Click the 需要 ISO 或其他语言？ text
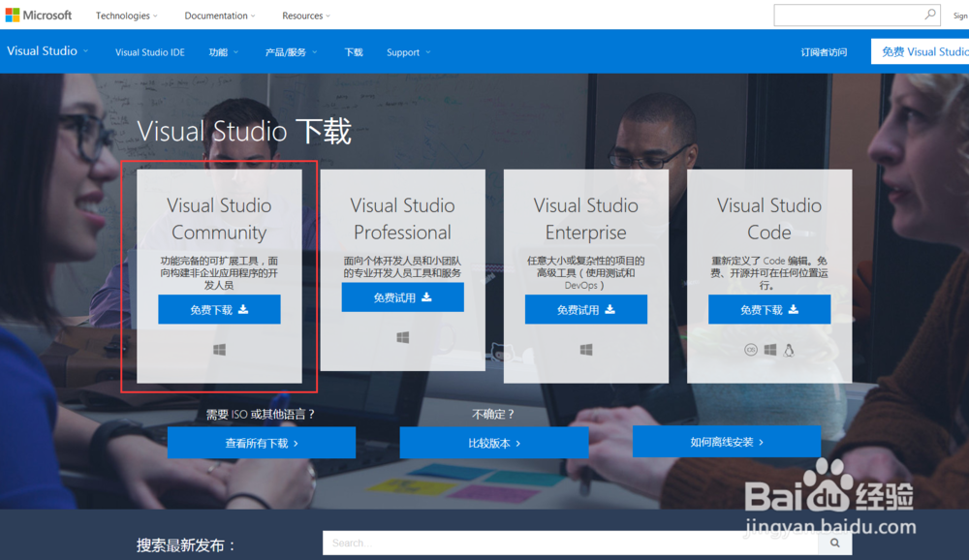Viewport: 969px width, 560px height. coord(262,414)
